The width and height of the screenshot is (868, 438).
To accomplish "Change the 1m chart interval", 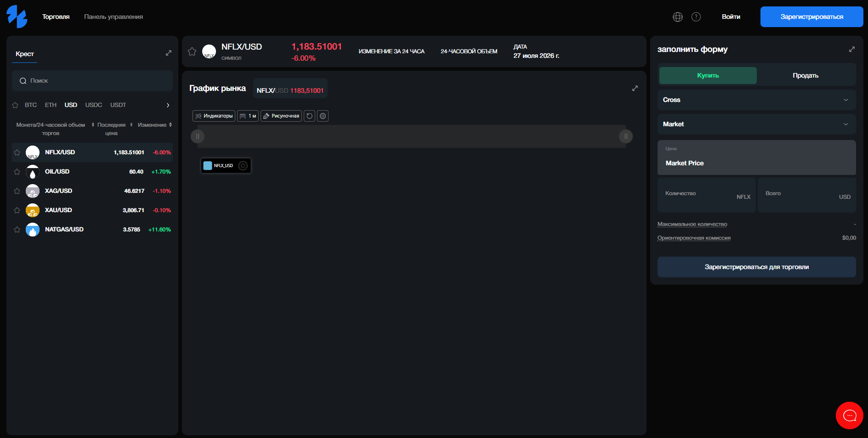I will pyautogui.click(x=248, y=116).
